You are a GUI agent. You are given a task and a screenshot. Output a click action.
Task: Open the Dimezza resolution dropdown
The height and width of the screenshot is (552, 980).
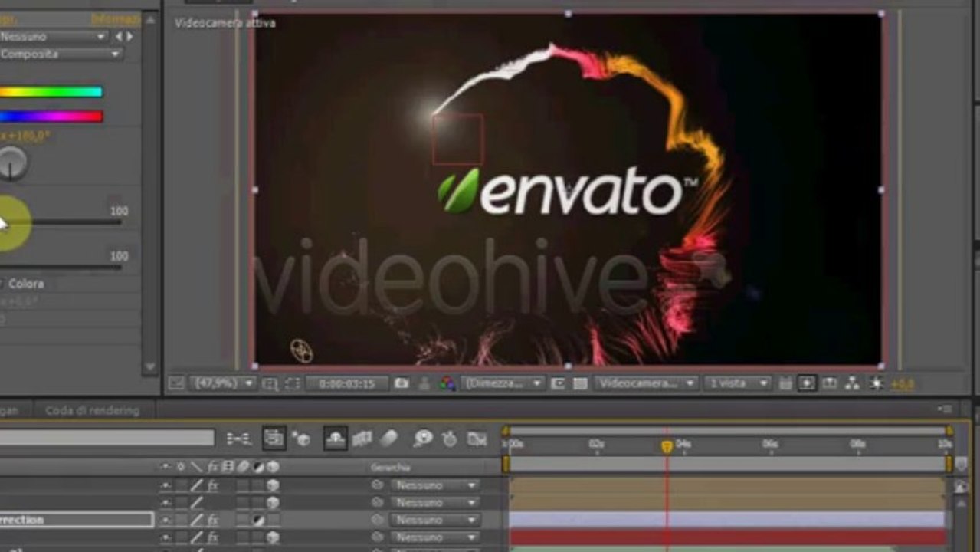pos(503,383)
